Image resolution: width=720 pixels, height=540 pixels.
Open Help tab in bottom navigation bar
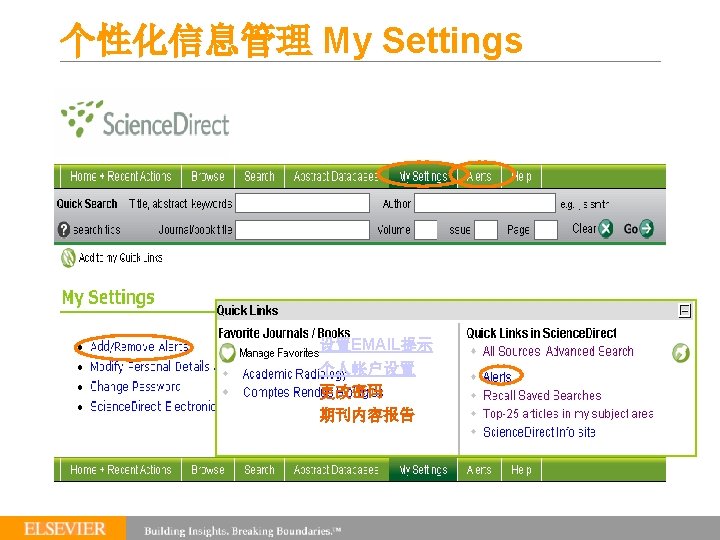pos(522,470)
